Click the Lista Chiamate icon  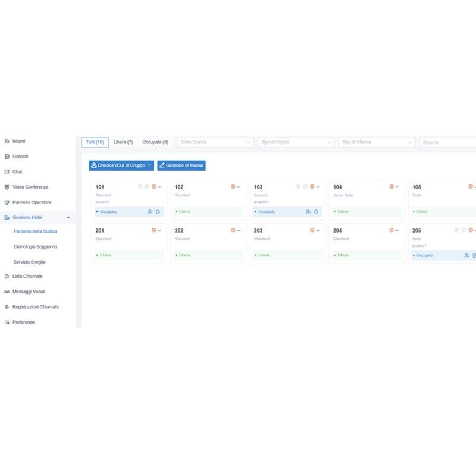point(7,276)
